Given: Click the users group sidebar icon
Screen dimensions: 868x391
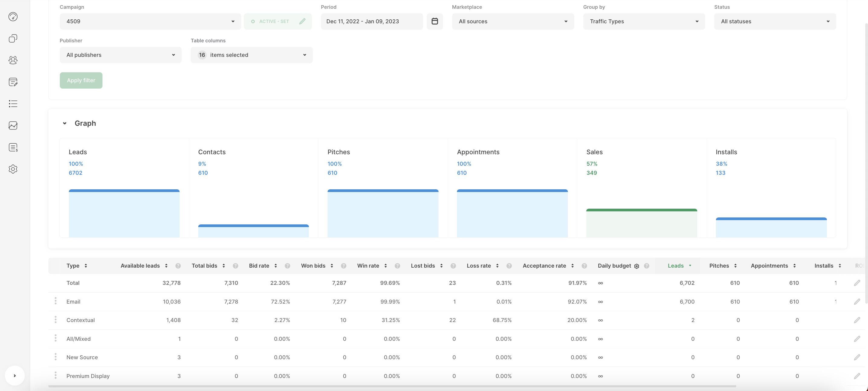Looking at the screenshot, I should click(13, 60).
